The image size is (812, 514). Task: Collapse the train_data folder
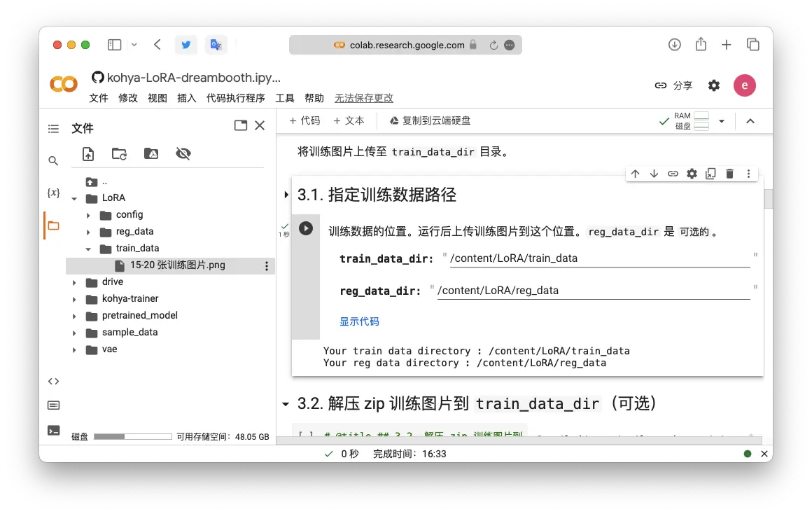coord(89,249)
